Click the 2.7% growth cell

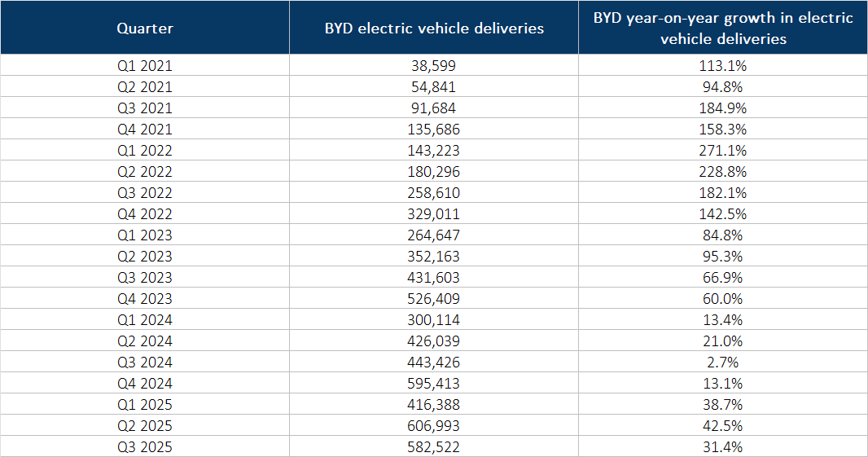coord(723,362)
